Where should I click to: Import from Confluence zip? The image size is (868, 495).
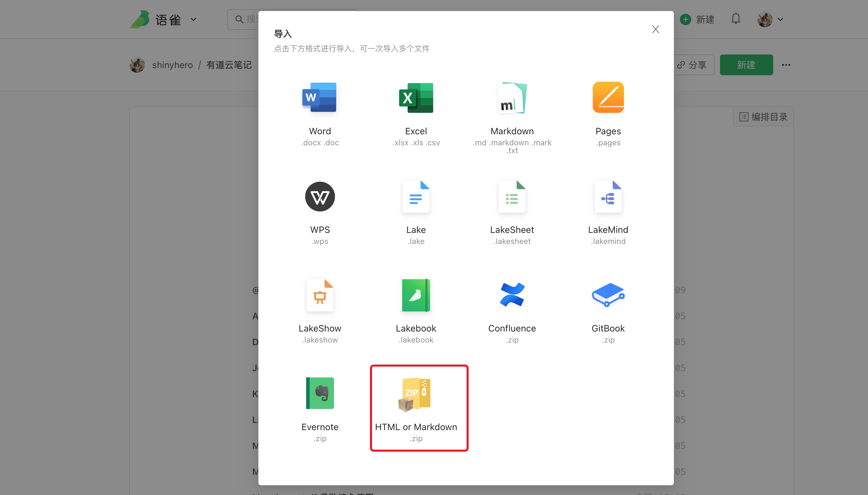512,295
